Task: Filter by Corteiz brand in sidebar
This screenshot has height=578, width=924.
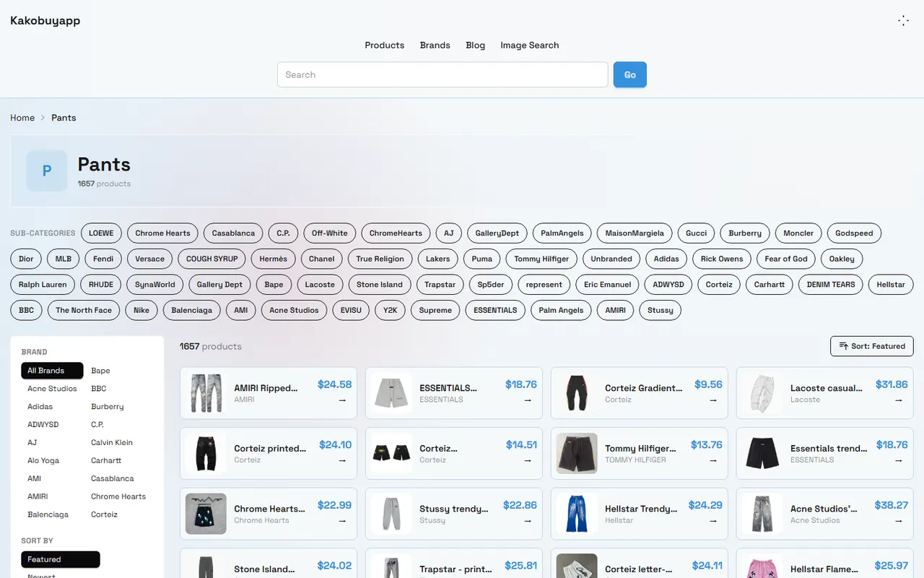Action: (x=105, y=514)
